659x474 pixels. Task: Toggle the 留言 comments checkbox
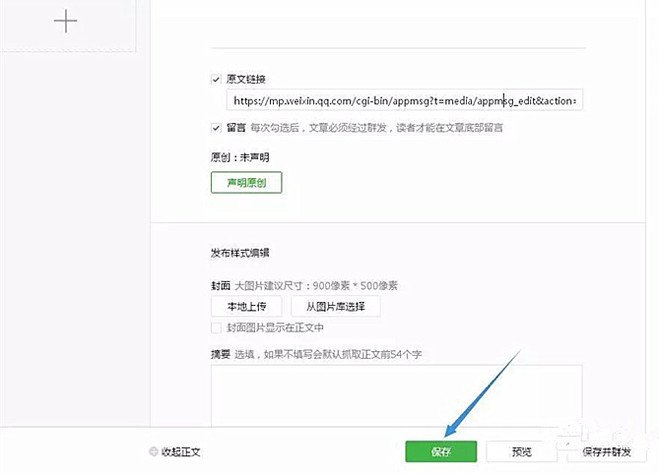216,128
